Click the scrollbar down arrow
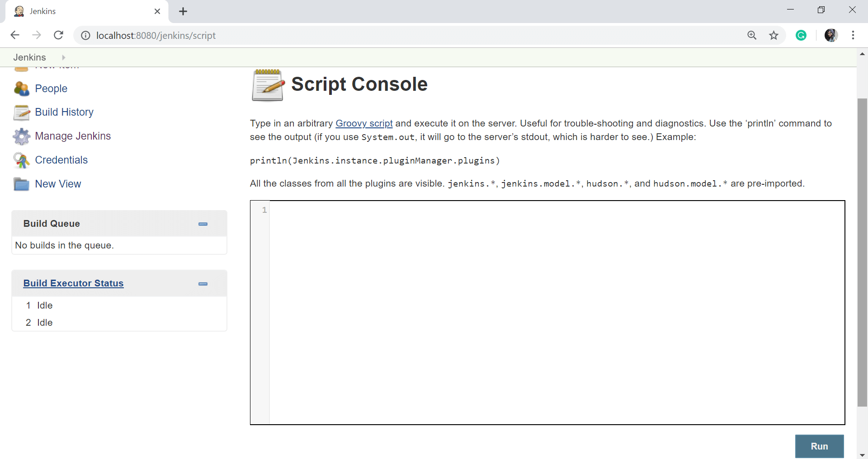 862,454
